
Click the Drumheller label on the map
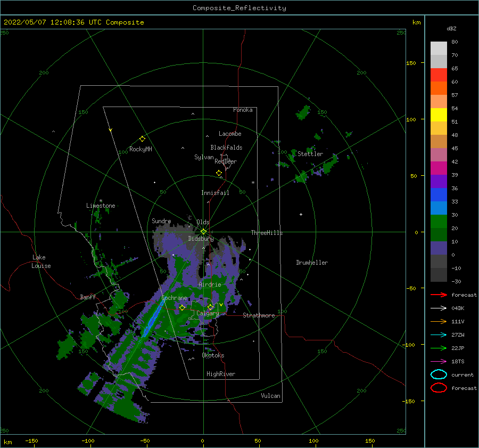click(x=312, y=263)
